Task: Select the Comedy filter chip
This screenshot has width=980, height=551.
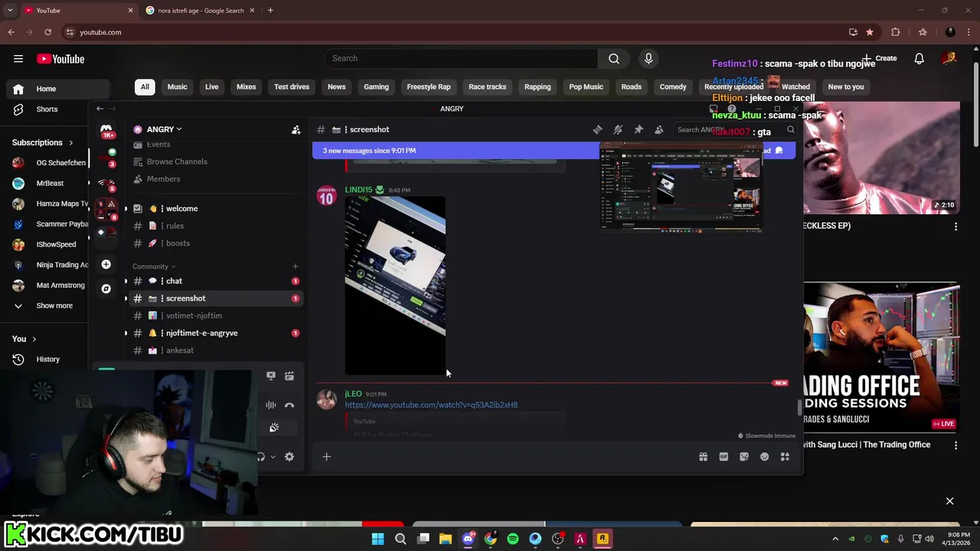Action: pyautogui.click(x=673, y=86)
